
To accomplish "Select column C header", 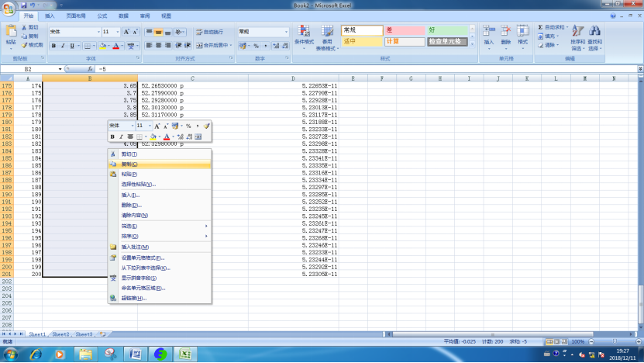I will [193, 78].
